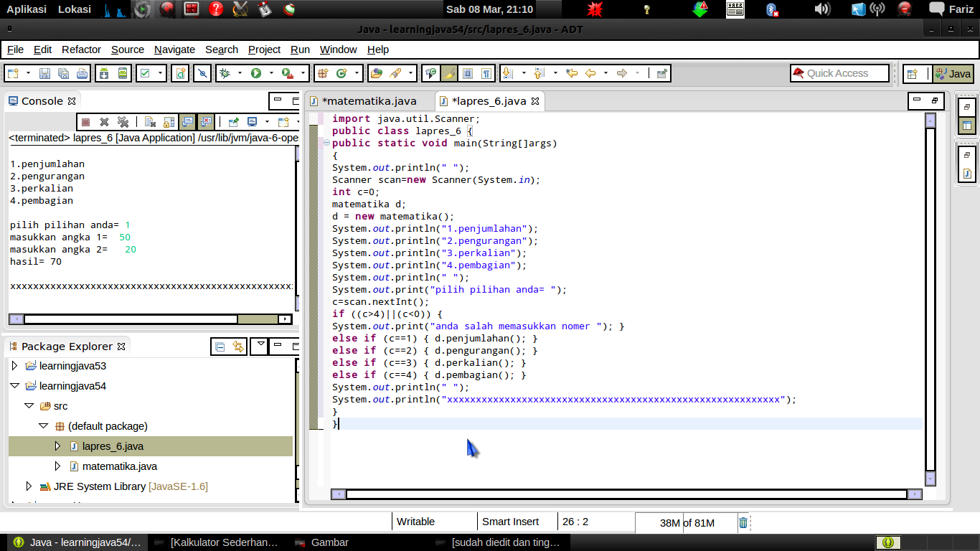
Task: Click the Quick Access search field
Action: click(839, 73)
